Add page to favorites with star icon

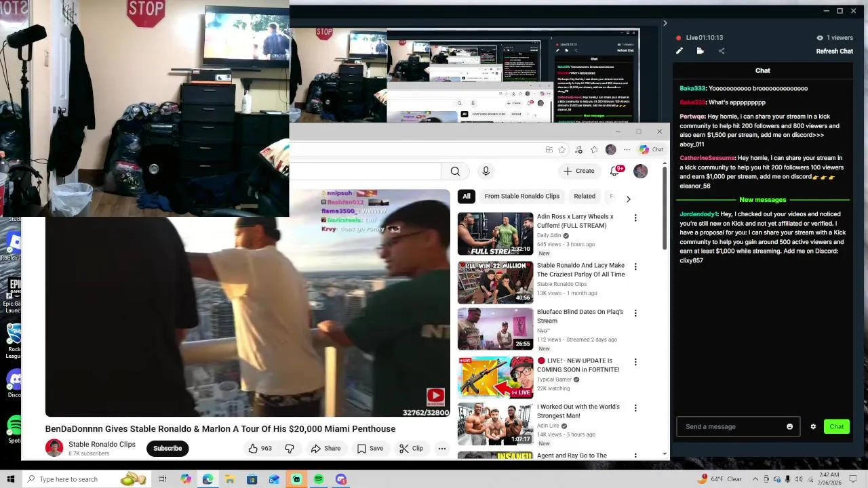[x=561, y=150]
